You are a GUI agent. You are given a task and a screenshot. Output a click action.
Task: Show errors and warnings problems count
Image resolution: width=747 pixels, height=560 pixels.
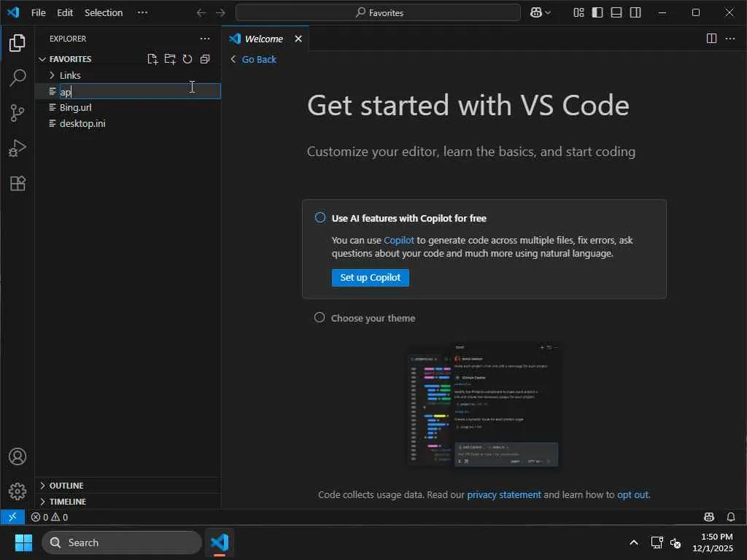50,517
